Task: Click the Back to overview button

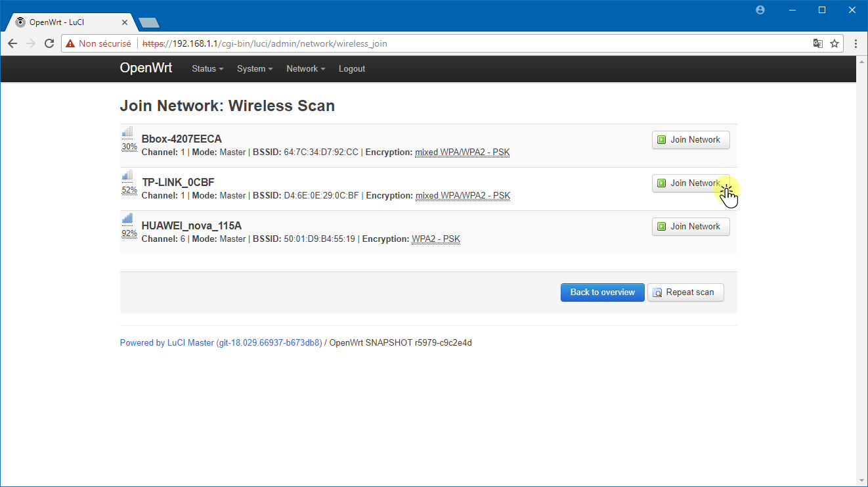Action: coord(603,292)
